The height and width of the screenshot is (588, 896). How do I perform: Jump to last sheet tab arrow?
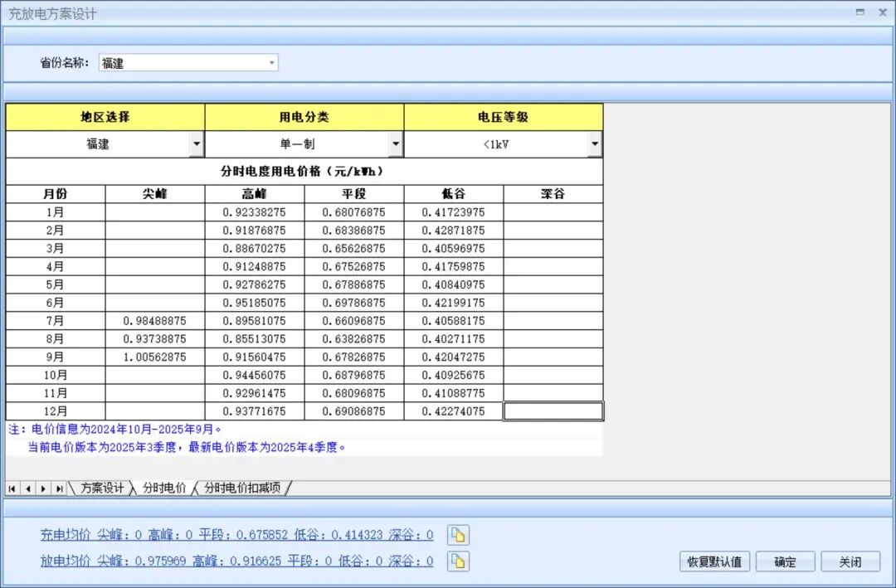(x=59, y=488)
